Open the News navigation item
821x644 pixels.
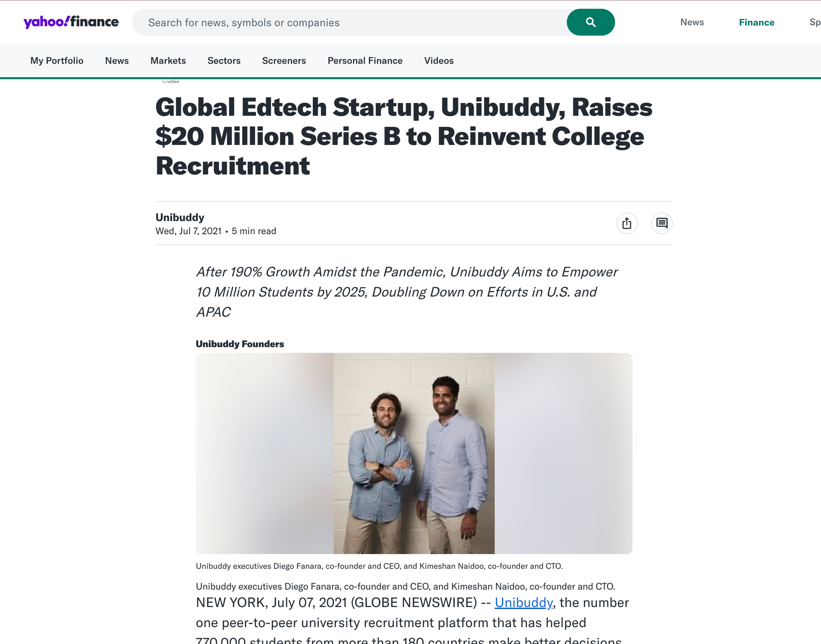click(117, 61)
